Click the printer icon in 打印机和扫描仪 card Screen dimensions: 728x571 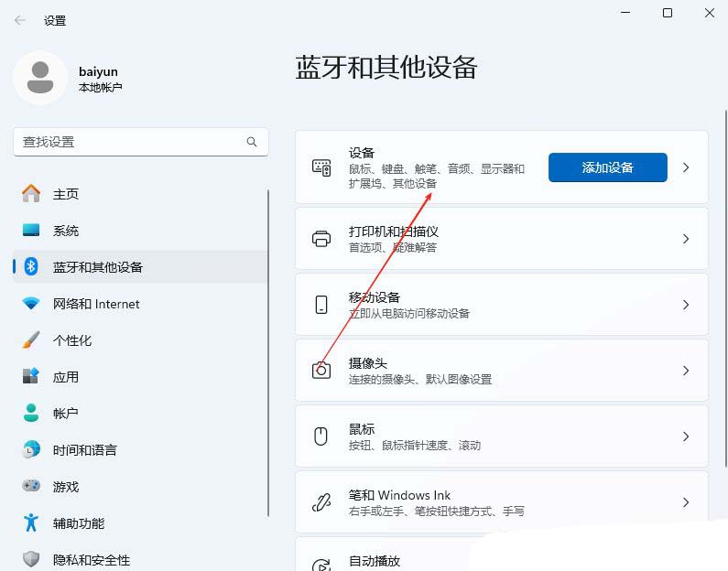tap(321, 239)
